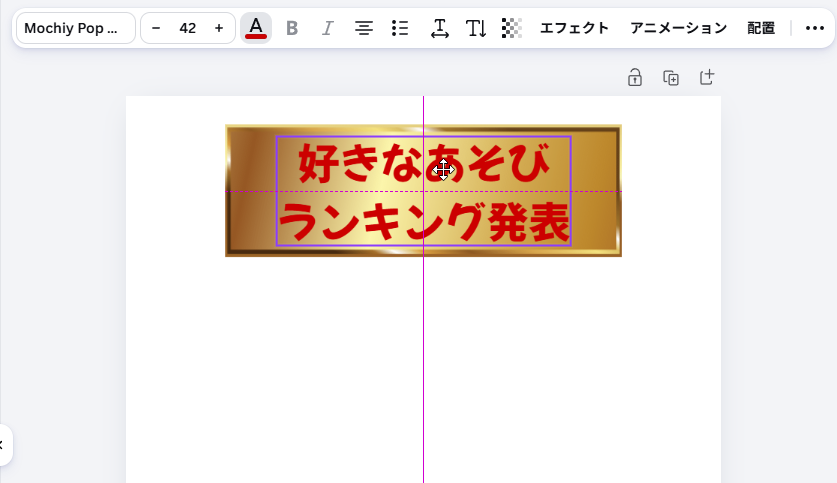The image size is (837, 483).
Task: Open the Mochiy Pop font selector
Action: (x=76, y=28)
